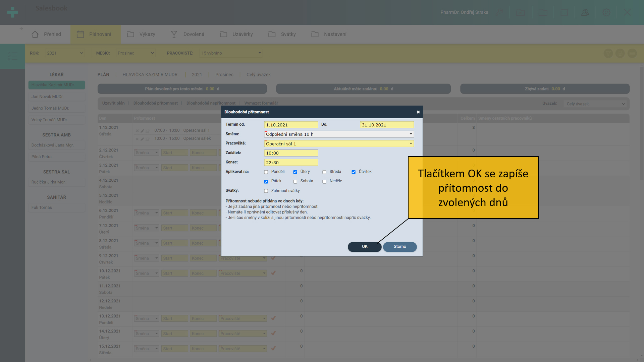Click the checklist icon in left sidebar

[12, 56]
